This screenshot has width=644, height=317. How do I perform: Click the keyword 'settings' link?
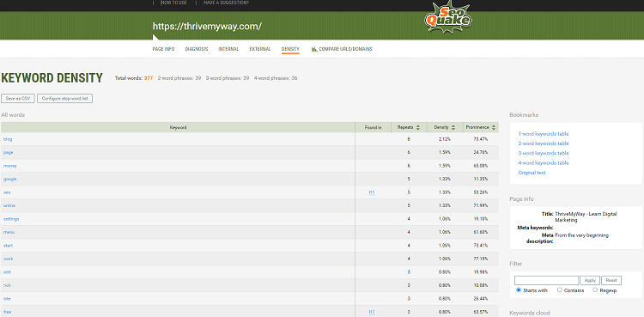(11, 219)
